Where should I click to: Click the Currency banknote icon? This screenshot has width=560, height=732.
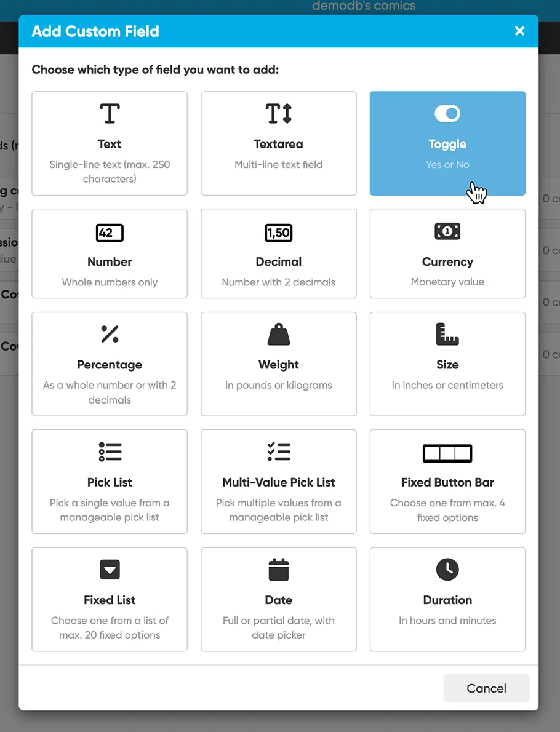coord(447,231)
